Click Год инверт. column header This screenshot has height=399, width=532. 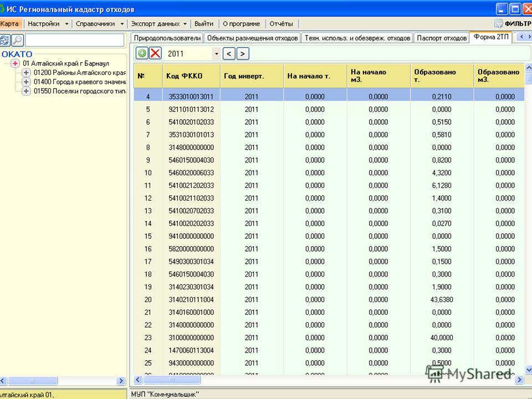click(x=252, y=76)
